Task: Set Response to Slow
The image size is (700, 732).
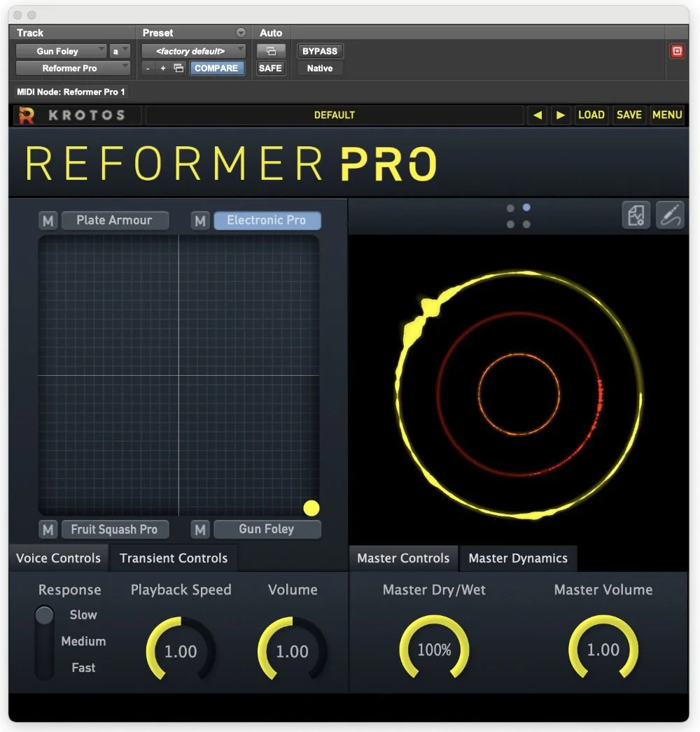Action: 83,615
